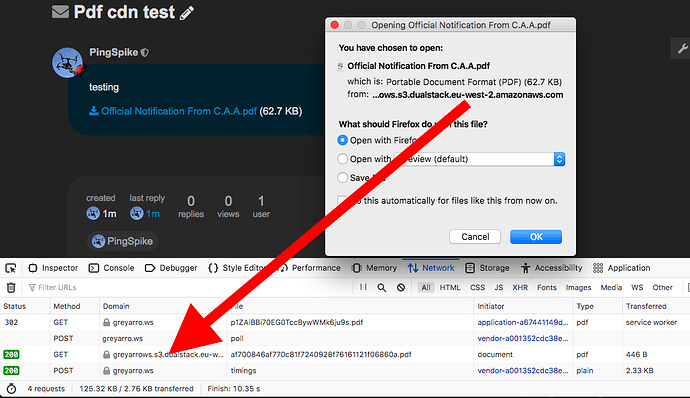Toggle the Images filter
Screen dimensions: 690x398
pos(578,287)
